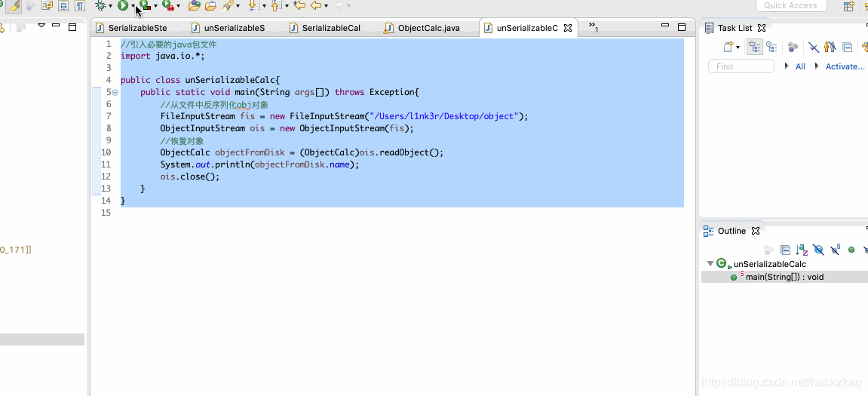
Task: Collapse the main method fold marker at line 5
Action: [x=115, y=92]
